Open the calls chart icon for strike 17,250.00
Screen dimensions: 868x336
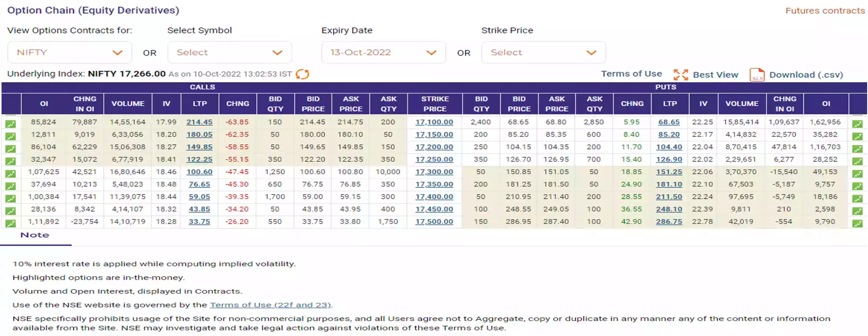click(x=10, y=162)
